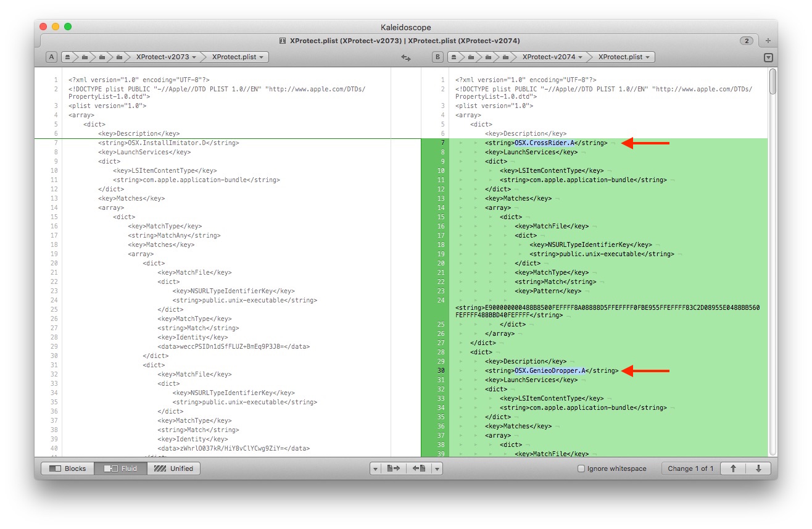Switch to Unified view layout
The height and width of the screenshot is (529, 812).
[x=174, y=469]
